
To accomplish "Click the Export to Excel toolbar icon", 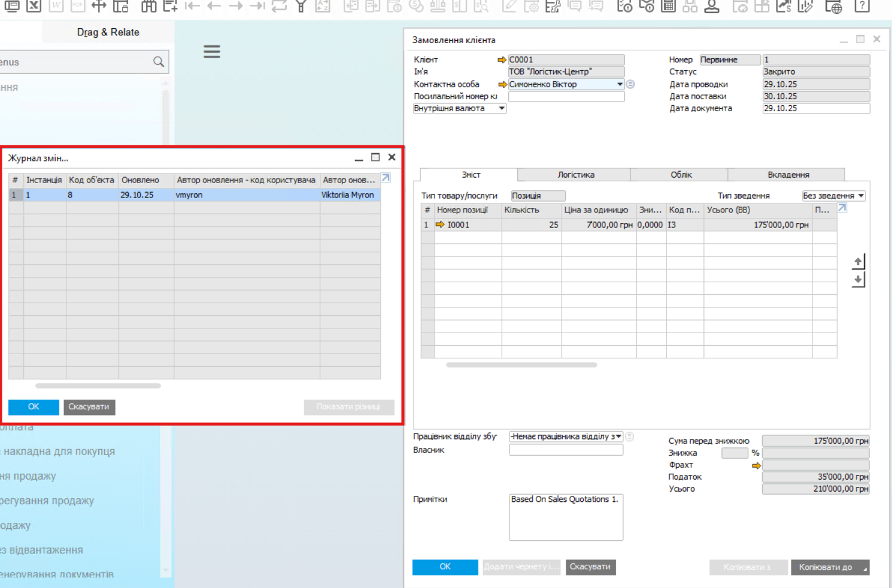I will point(34,6).
